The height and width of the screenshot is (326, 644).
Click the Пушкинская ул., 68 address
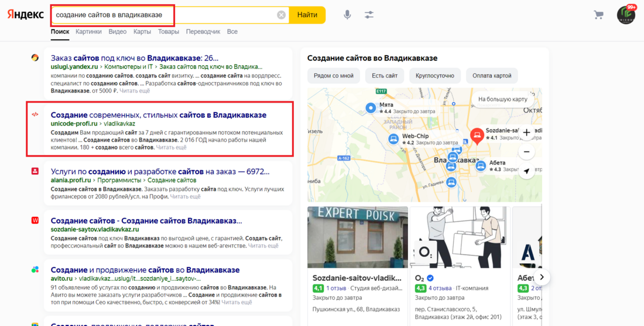(356, 309)
